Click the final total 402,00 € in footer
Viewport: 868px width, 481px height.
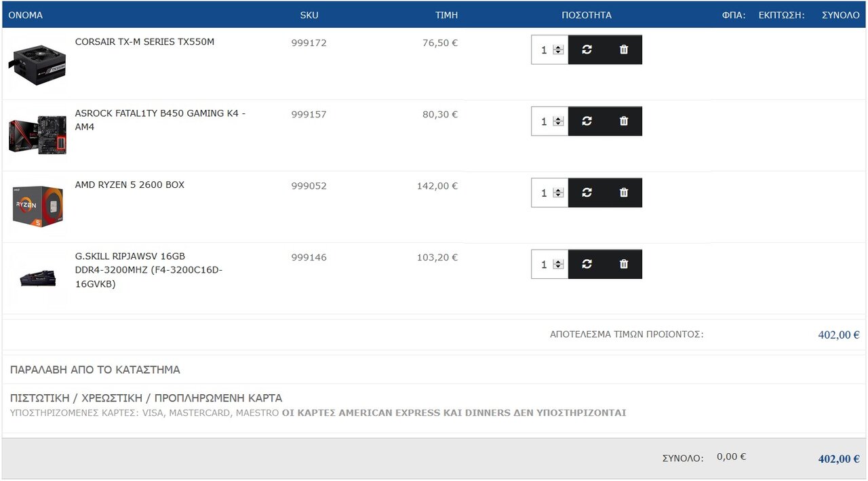(839, 459)
